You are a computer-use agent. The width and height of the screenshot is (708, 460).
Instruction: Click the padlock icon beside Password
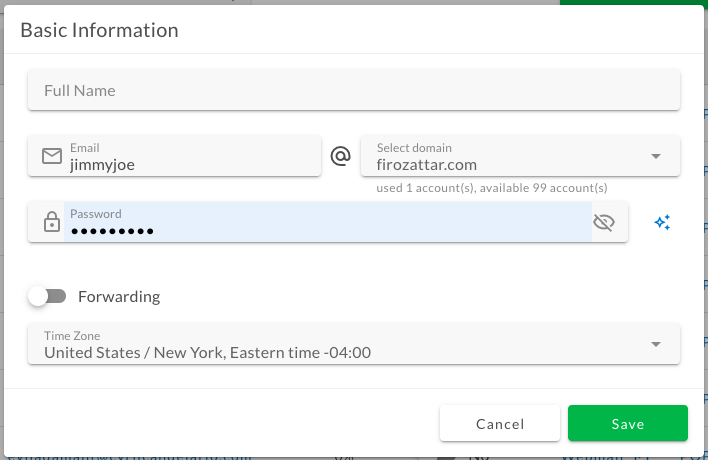tap(52, 222)
